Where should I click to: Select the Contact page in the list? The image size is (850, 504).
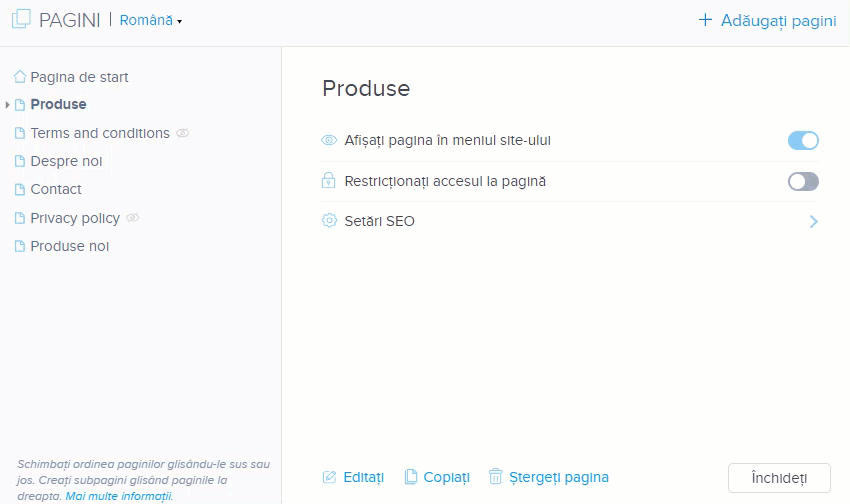56,189
